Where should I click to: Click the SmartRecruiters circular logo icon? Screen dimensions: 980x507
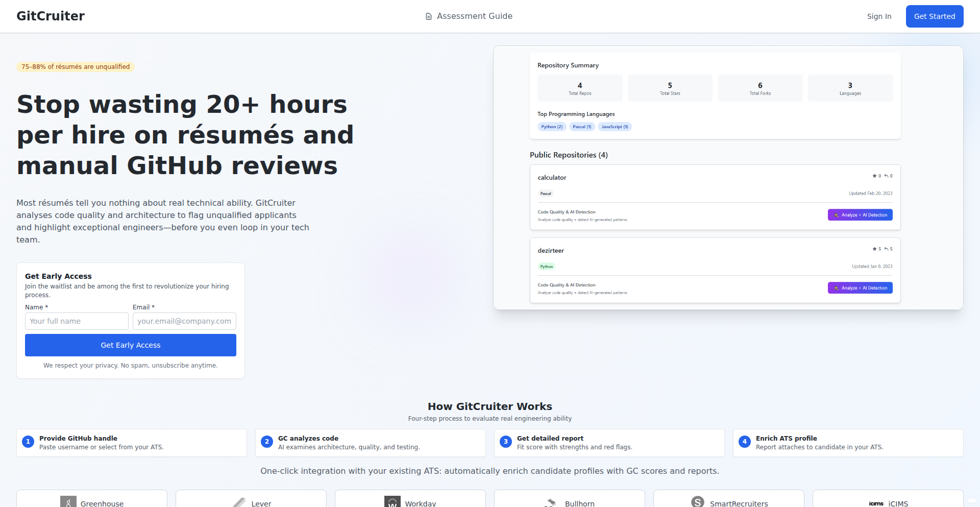tap(697, 502)
